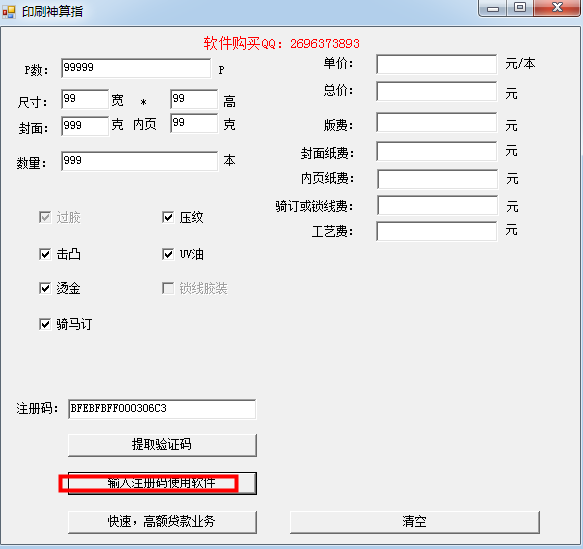Maximize the 印刷神算指 window
This screenshot has height=549, width=583.
coord(520,8)
